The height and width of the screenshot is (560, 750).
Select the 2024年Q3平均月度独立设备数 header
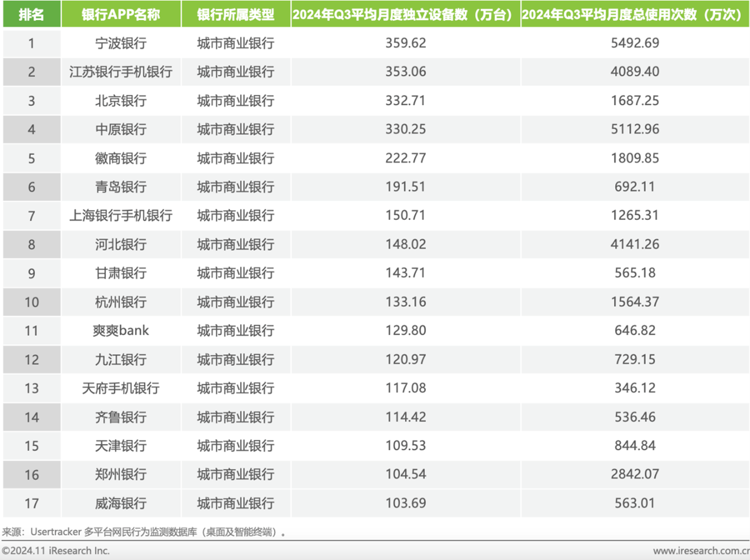[x=405, y=14]
